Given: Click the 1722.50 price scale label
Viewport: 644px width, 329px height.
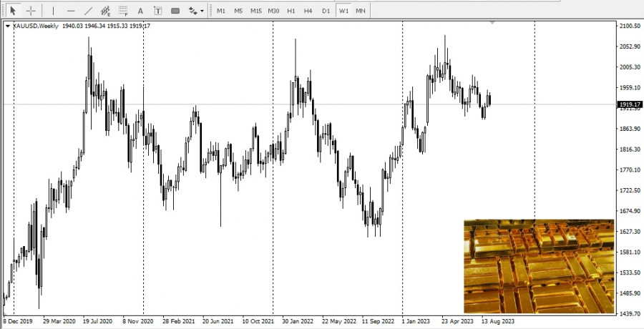Looking at the screenshot, I should click(x=630, y=190).
